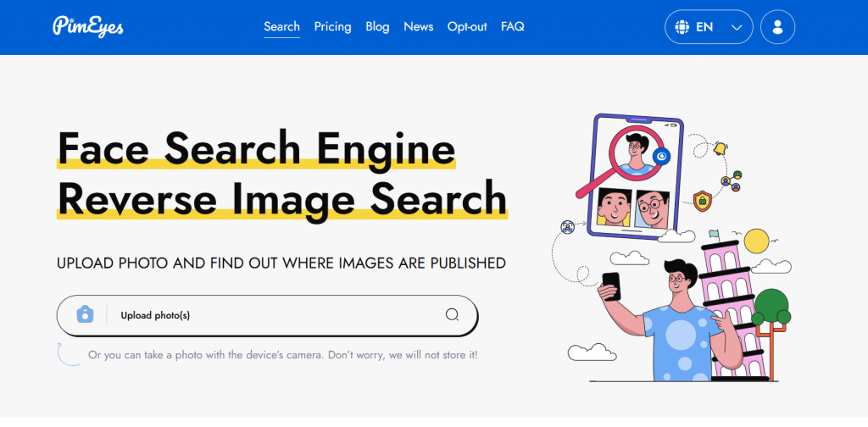This screenshot has height=427, width=868.
Task: Click the UPLOAD PHOTO AND FIND OUT subtitle
Action: pos(281,263)
